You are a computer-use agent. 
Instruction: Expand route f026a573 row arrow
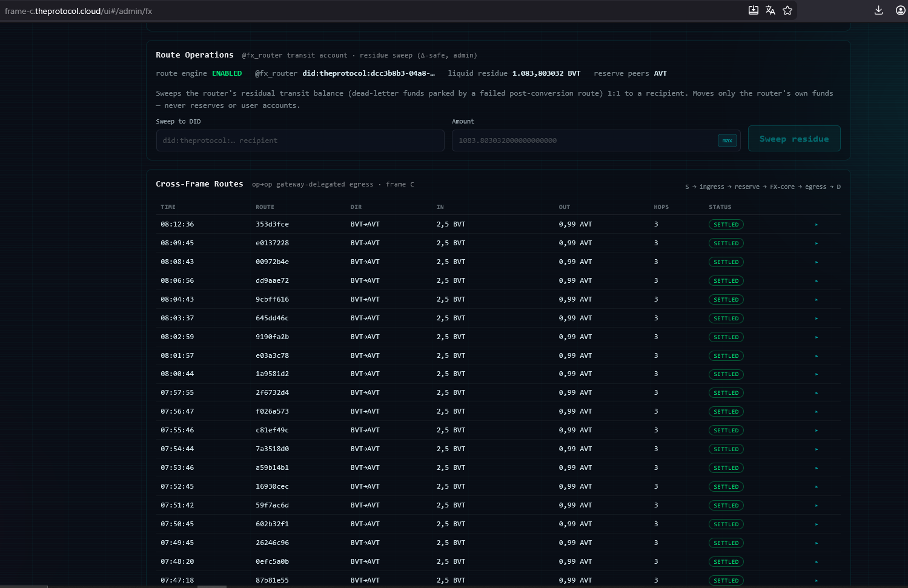[x=817, y=412]
